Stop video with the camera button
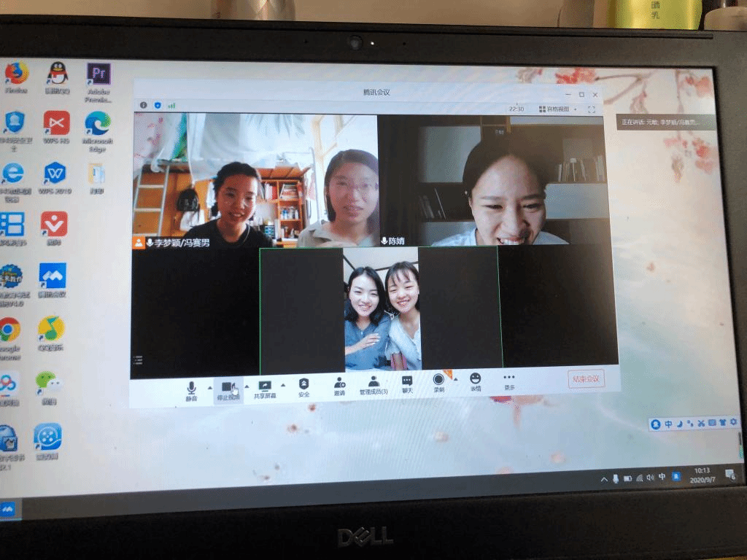The height and width of the screenshot is (560, 747). pyautogui.click(x=228, y=388)
